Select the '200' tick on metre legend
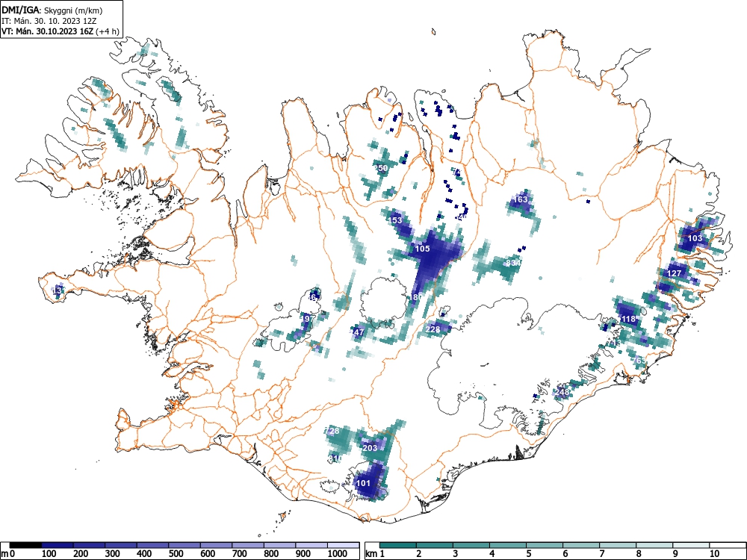Viewport: 747px width, 560px height. tap(81, 554)
